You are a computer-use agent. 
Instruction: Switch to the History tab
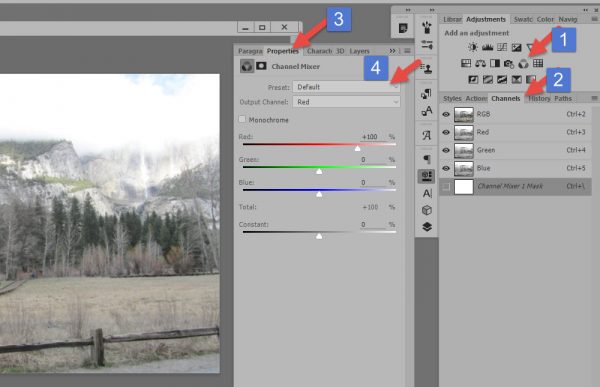pos(539,98)
